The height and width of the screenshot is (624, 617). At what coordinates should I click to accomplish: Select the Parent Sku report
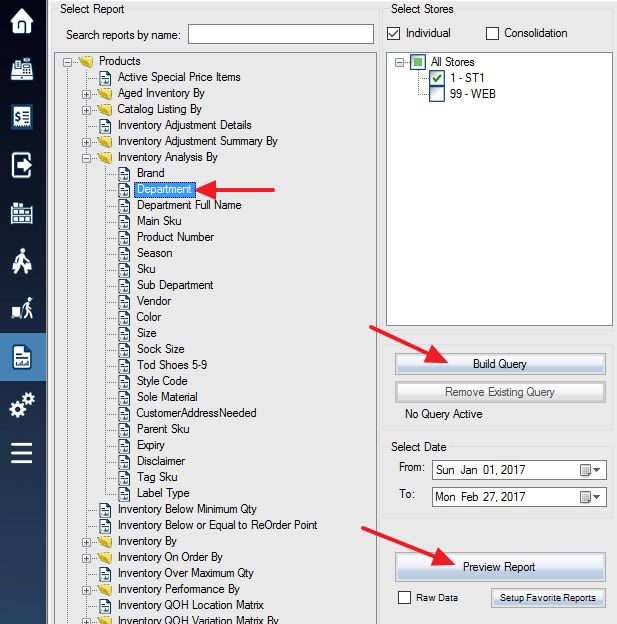163,429
